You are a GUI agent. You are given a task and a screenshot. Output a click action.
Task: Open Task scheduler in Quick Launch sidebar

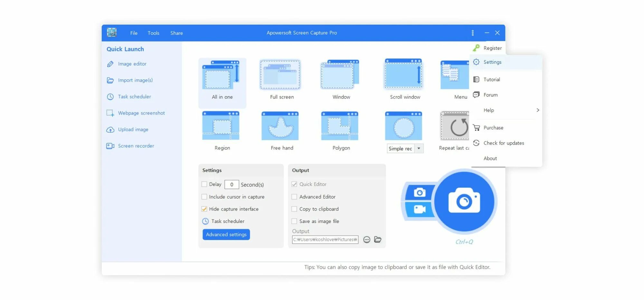(129, 97)
